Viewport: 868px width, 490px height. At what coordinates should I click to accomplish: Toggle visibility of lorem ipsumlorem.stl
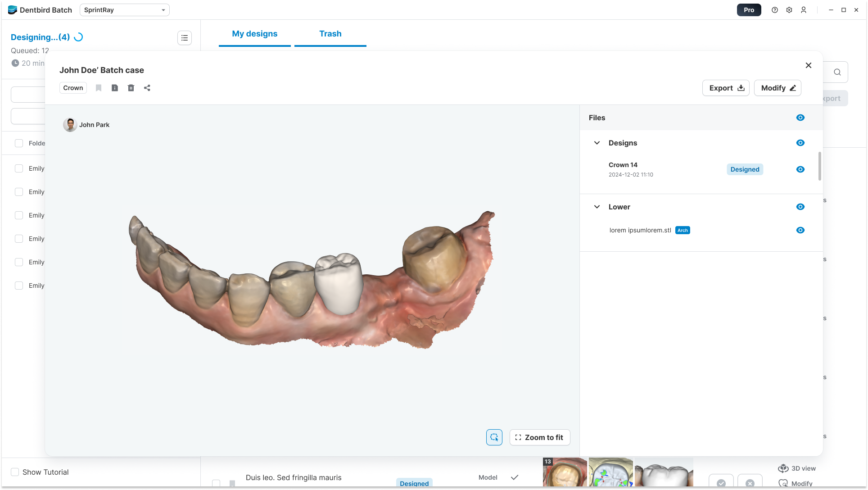pyautogui.click(x=800, y=230)
